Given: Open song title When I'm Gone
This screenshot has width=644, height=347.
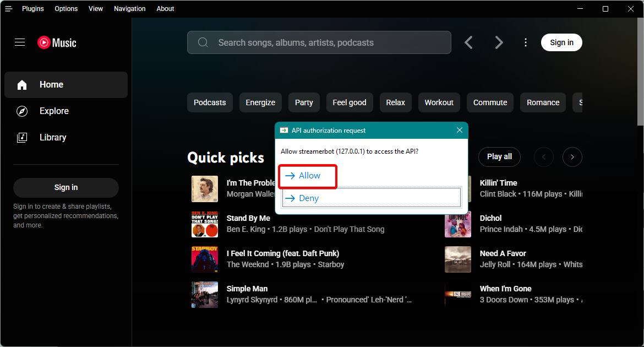Looking at the screenshot, I should [x=506, y=289].
